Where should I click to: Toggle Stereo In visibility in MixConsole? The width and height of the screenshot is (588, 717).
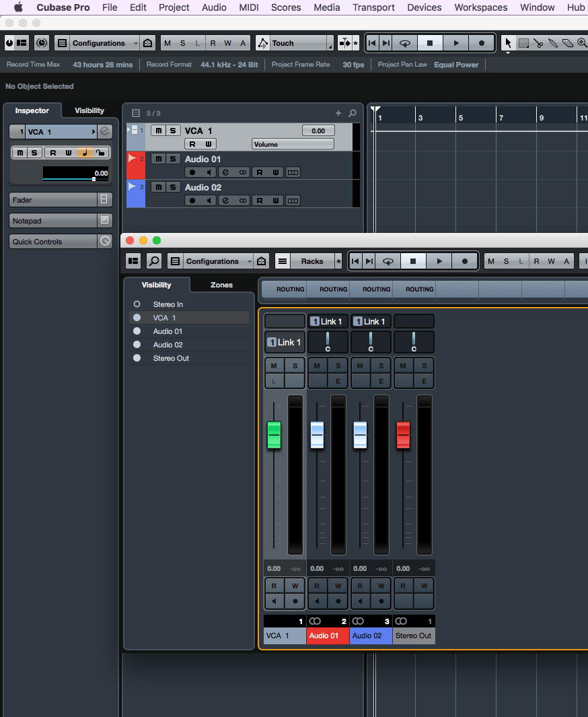137,304
